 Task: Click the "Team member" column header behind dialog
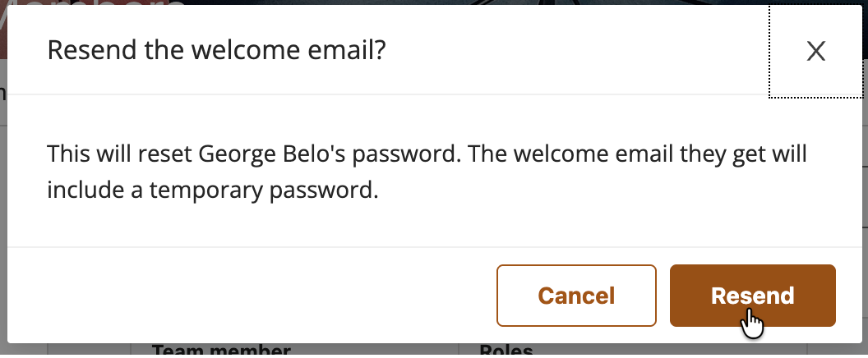220,351
